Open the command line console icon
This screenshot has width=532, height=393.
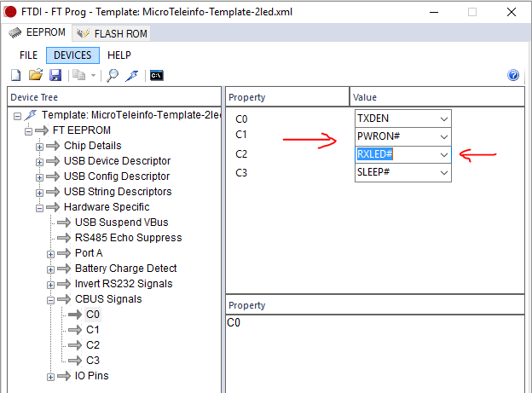tap(157, 75)
